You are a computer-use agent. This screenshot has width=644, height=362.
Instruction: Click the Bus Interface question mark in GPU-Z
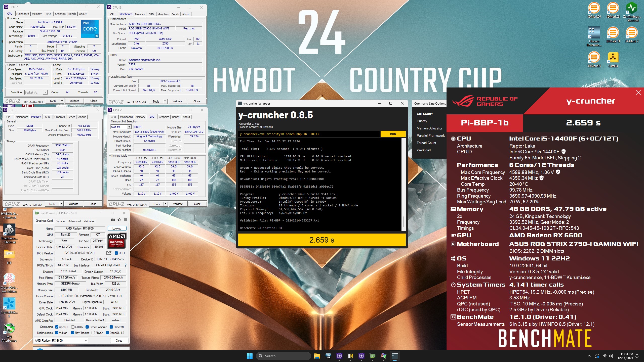pos(125,265)
